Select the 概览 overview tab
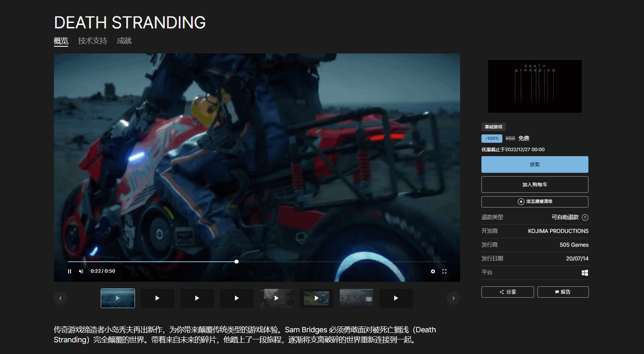 (61, 41)
